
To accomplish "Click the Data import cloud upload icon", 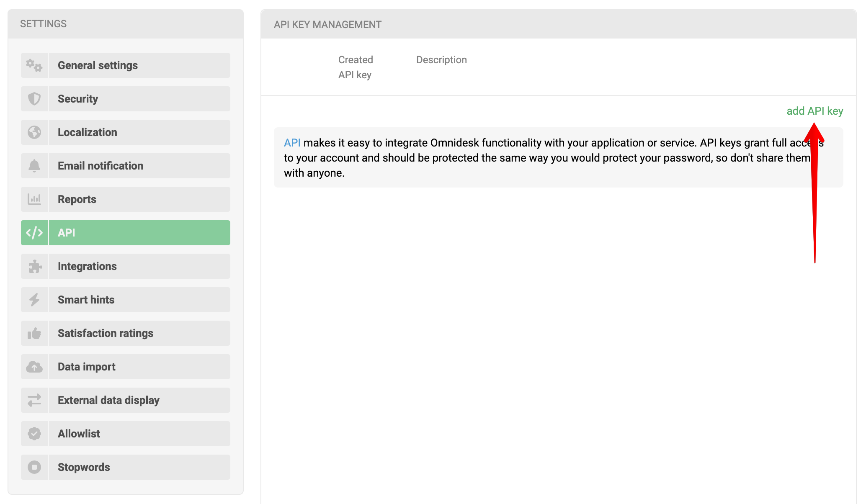I will coord(34,366).
